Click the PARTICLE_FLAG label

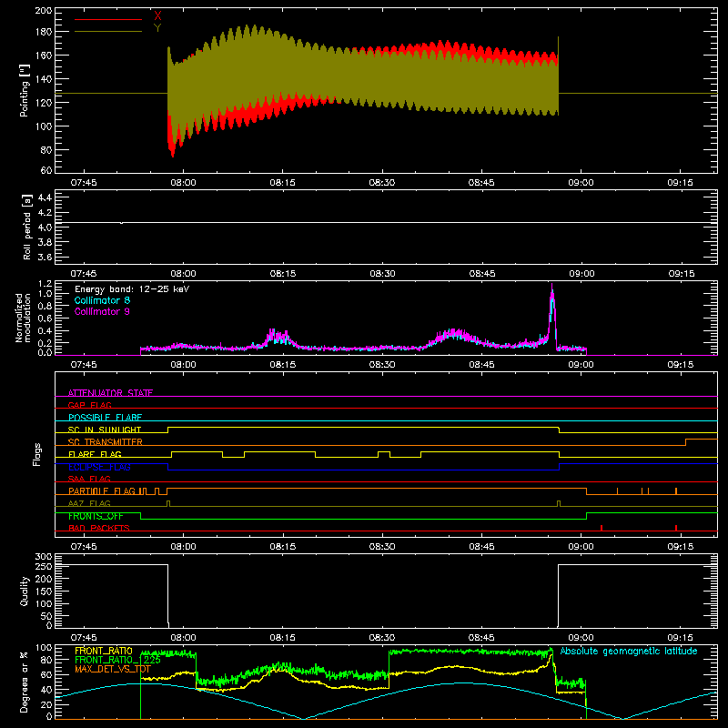click(102, 490)
